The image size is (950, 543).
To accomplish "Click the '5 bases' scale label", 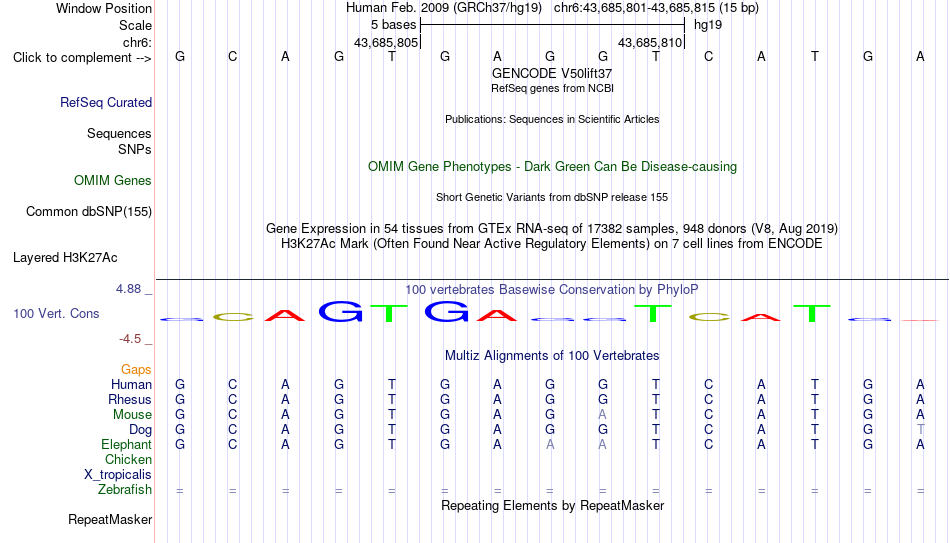I will [x=394, y=25].
